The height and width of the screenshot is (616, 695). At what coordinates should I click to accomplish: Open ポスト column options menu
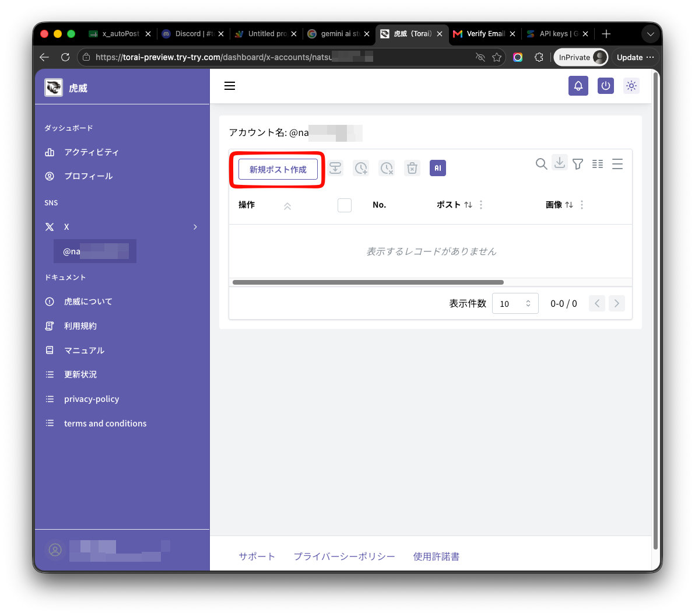pos(481,205)
